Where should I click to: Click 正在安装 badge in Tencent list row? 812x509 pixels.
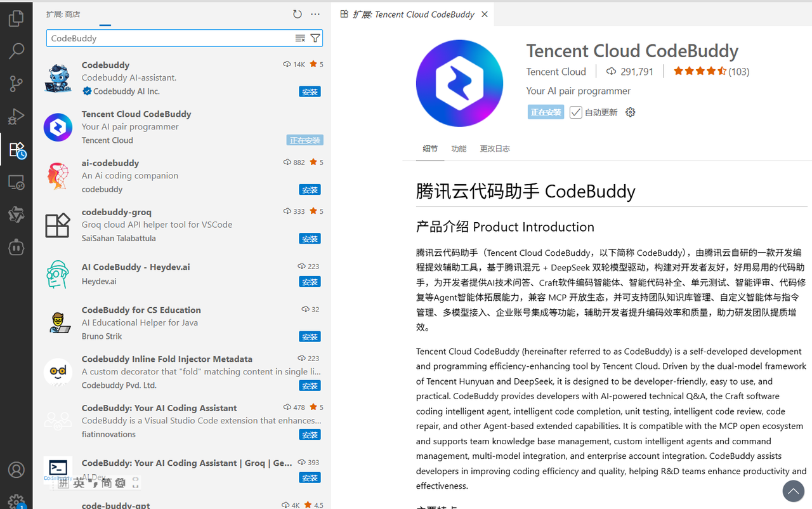click(x=304, y=140)
